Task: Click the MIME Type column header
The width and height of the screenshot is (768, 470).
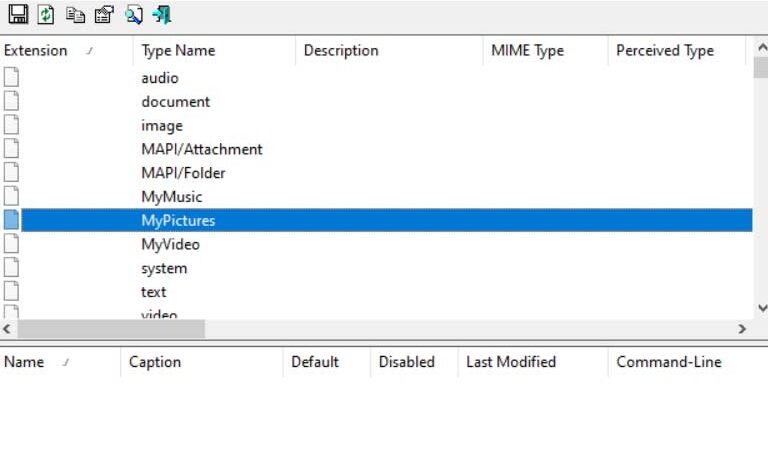Action: 546,50
